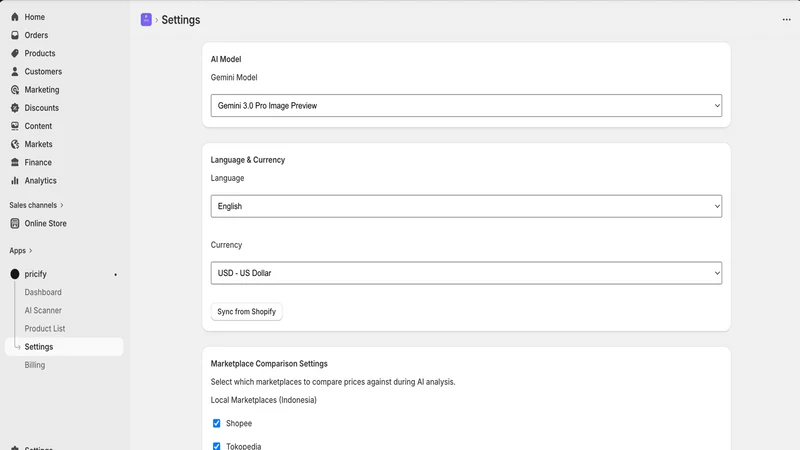This screenshot has width=800, height=450.
Task: Click the Orders inbox icon
Action: (x=15, y=35)
